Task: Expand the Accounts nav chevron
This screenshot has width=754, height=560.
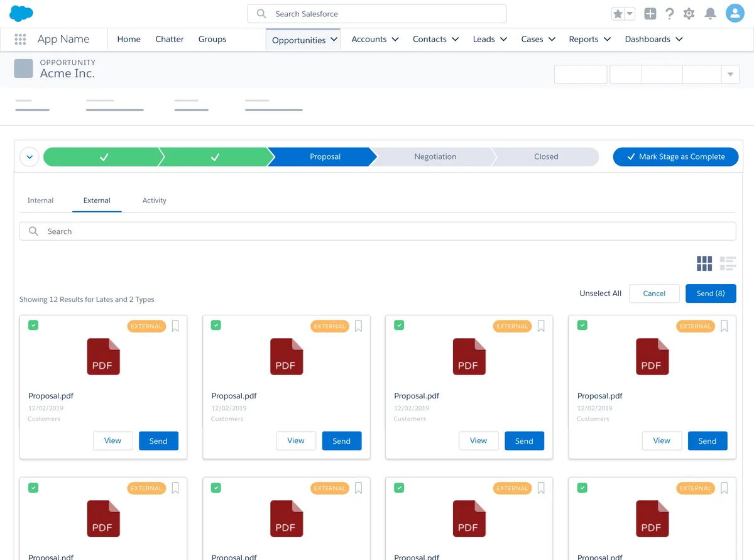Action: click(x=395, y=39)
